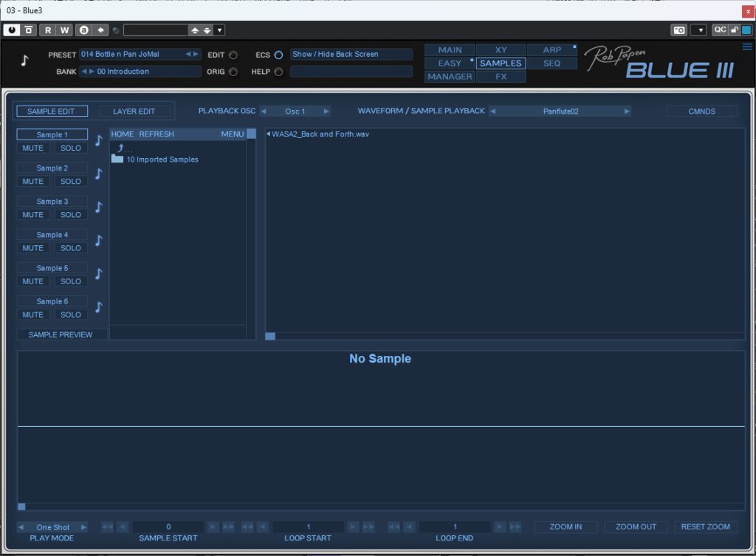Click the right arrow beside Panflute02
This screenshot has width=756, height=556.
tap(627, 111)
